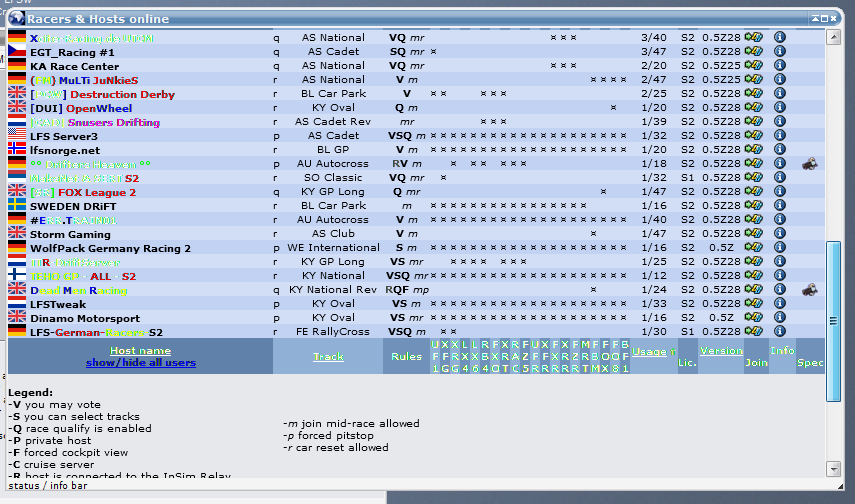The width and height of the screenshot is (855, 504).
Task: Click the Rules column header
Action: (x=406, y=357)
